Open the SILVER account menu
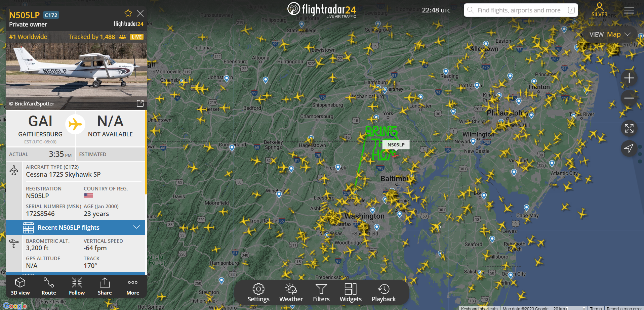This screenshot has width=644, height=310. click(x=599, y=9)
